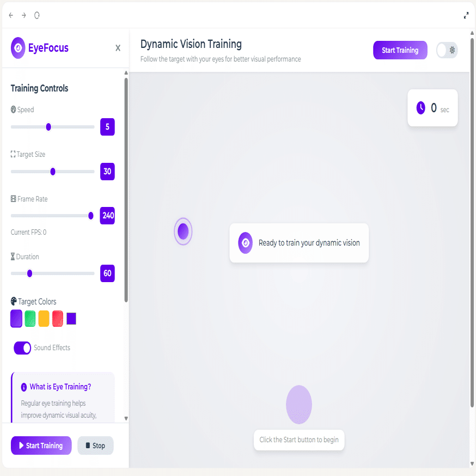Close the sidebar with the X button
Image resolution: width=476 pixels, height=476 pixels.
tap(118, 48)
